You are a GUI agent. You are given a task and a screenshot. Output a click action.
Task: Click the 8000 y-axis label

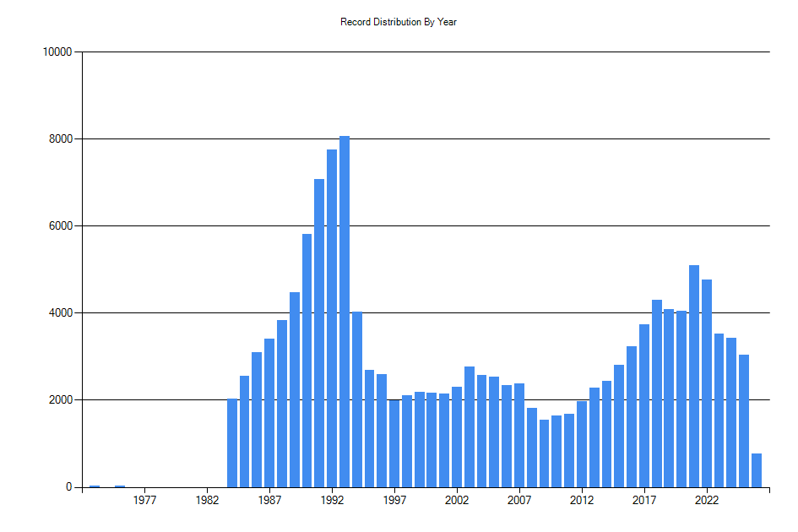pos(62,137)
